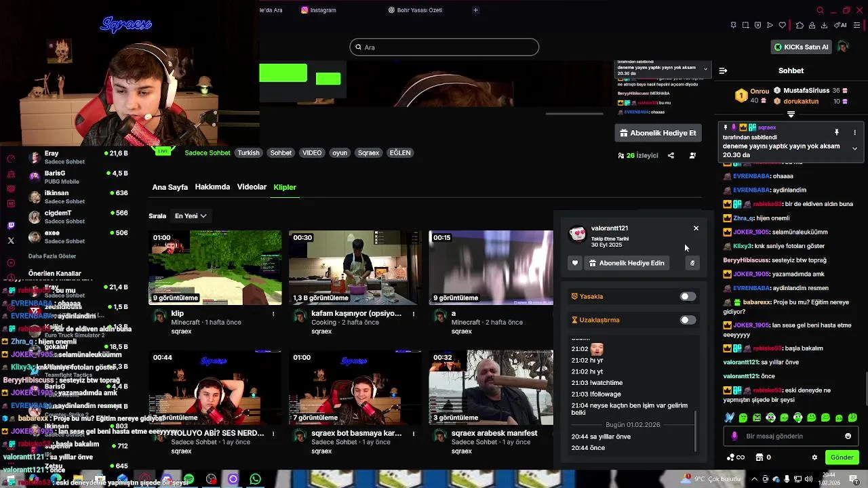
Task: Click the Bir mesaj gönderin input
Action: pos(791,436)
